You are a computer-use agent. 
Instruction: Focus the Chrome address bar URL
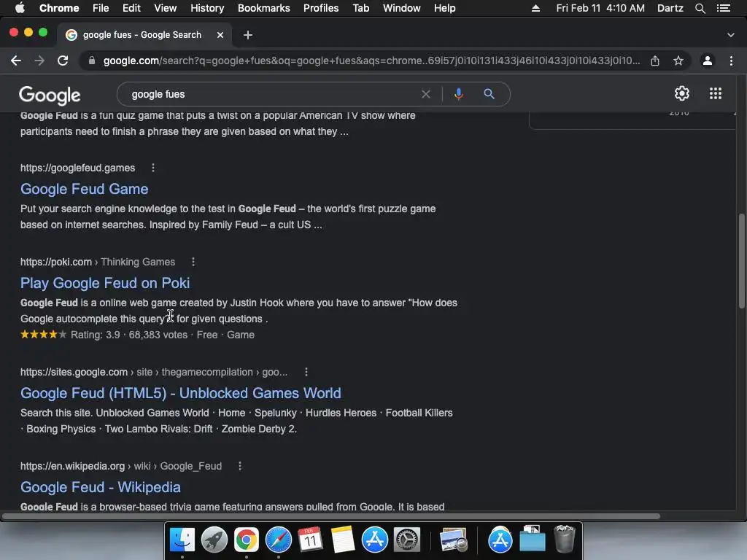pos(371,61)
